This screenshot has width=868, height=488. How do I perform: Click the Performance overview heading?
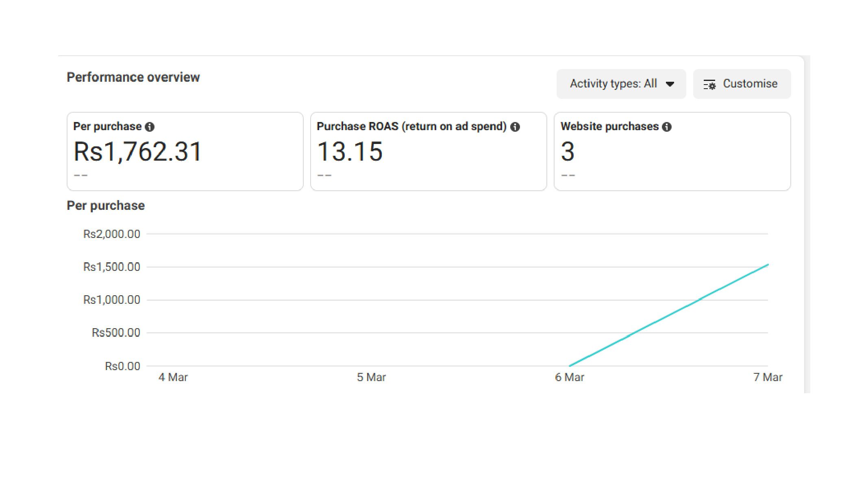coord(133,77)
